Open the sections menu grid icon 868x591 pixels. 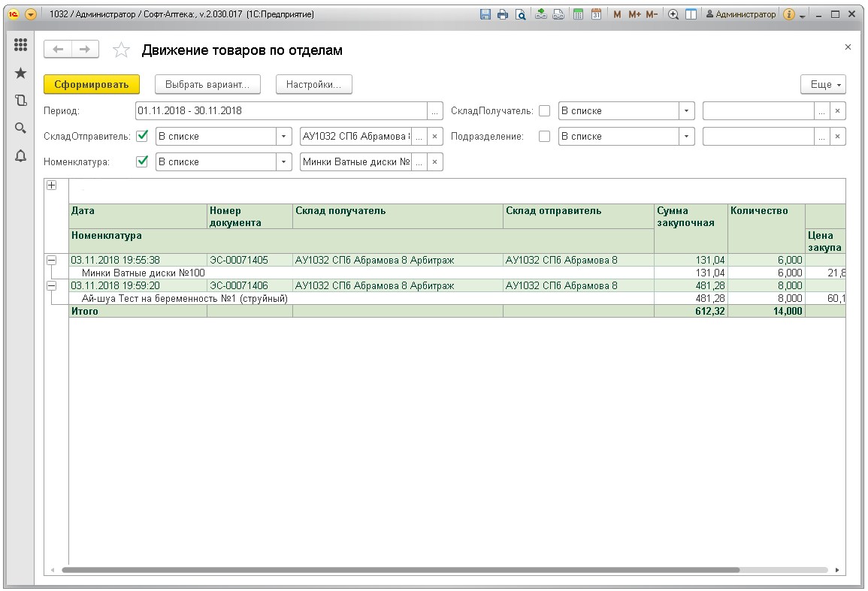[x=21, y=46]
